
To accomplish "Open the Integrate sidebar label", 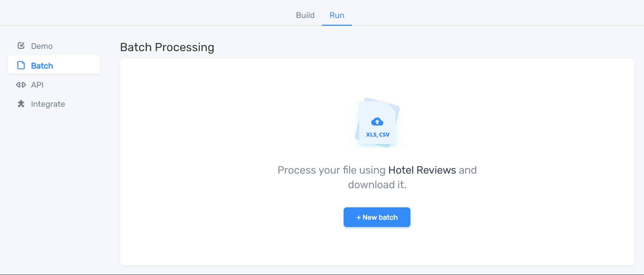I will [x=48, y=104].
